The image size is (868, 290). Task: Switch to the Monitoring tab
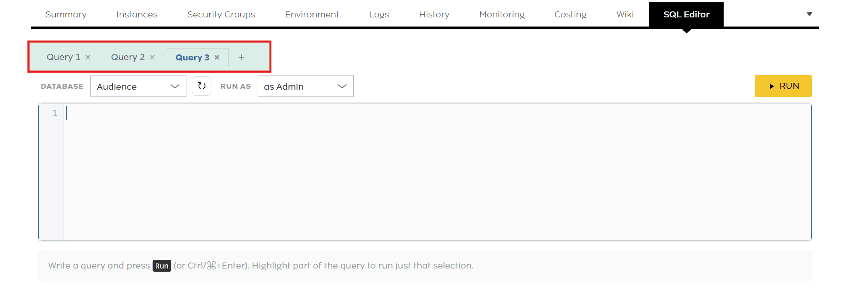coord(502,15)
